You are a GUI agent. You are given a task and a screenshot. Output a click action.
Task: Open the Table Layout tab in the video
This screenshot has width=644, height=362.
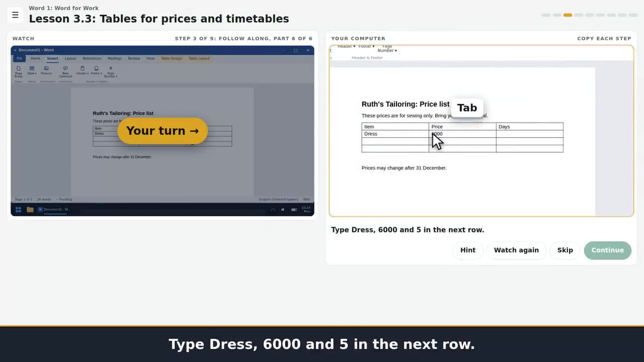199,58
